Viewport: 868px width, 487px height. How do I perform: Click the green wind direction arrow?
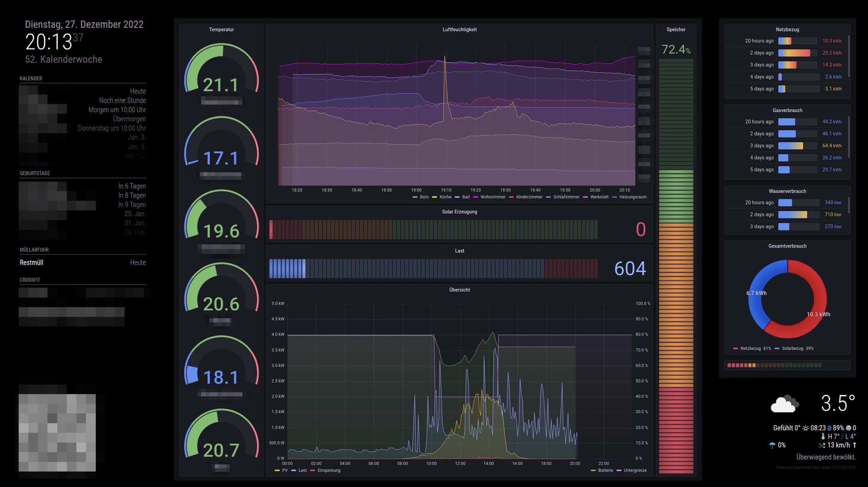(854, 445)
